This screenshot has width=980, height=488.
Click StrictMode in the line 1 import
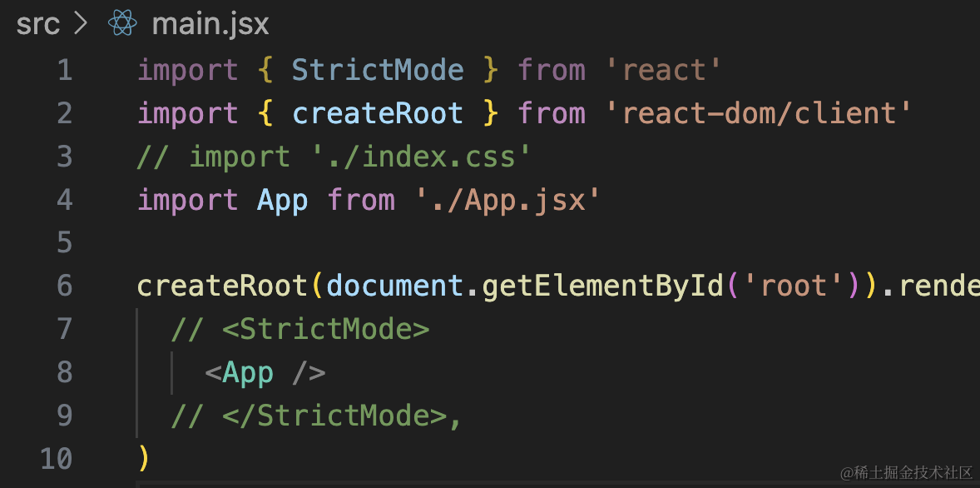click(x=379, y=69)
